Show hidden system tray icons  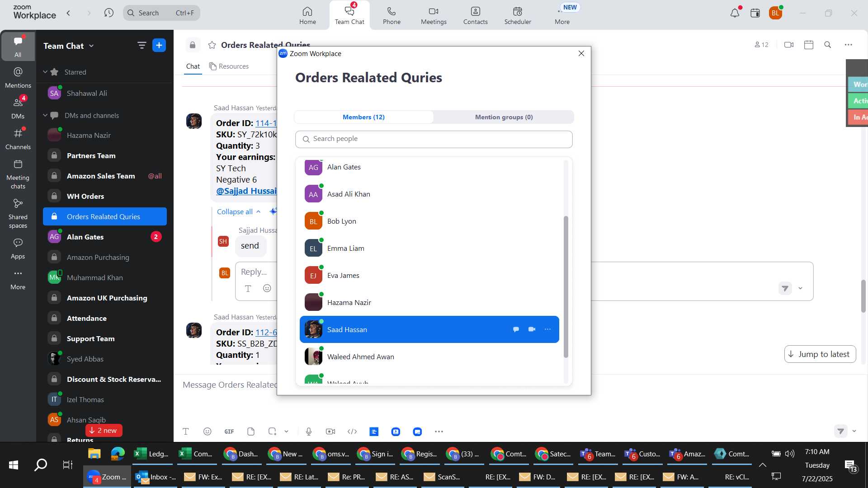coord(763,465)
